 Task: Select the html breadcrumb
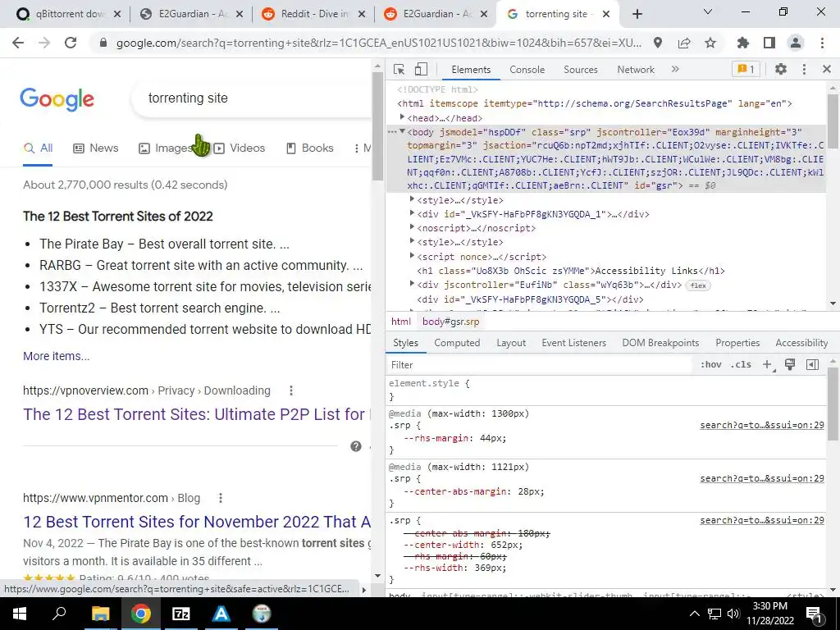click(400, 322)
